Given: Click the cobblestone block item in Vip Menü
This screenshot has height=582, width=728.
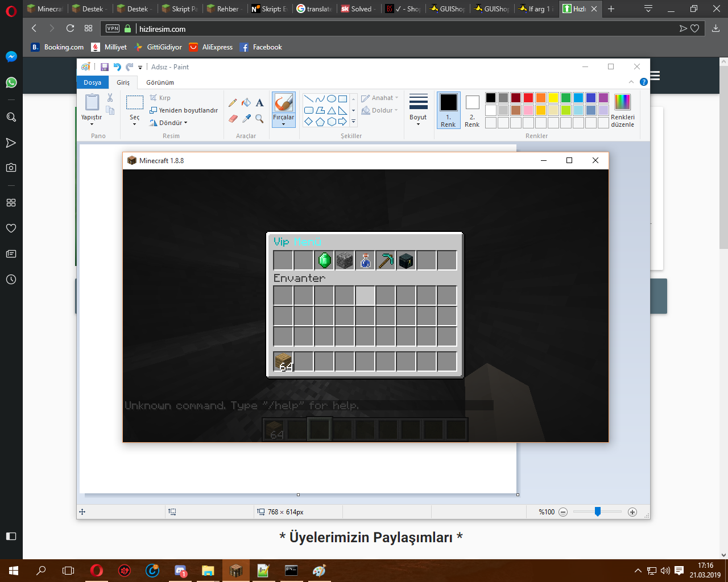Looking at the screenshot, I should (x=345, y=260).
